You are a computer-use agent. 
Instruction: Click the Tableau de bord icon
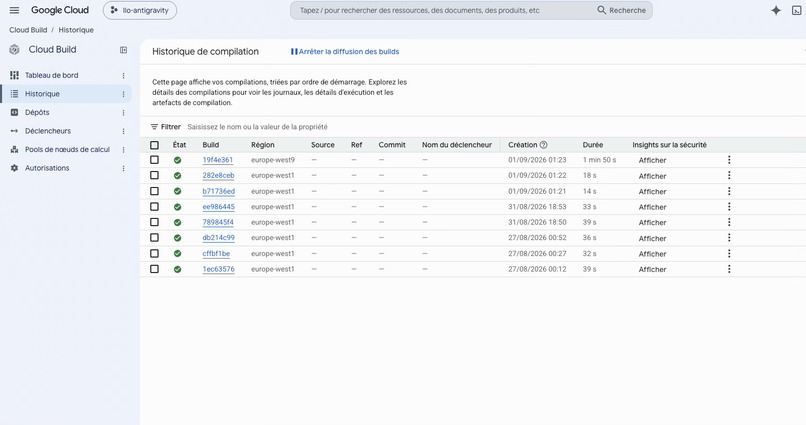(x=14, y=75)
